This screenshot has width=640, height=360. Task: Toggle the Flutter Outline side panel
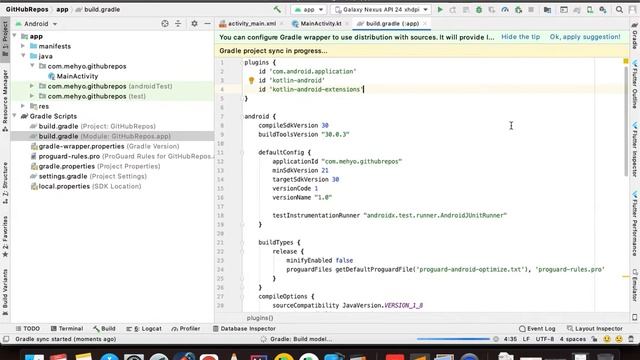pos(635,84)
